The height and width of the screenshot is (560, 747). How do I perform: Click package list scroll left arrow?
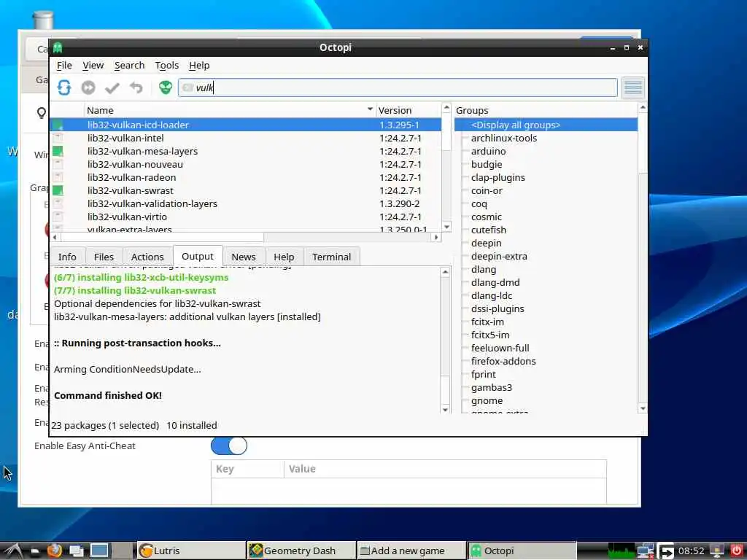click(x=55, y=237)
